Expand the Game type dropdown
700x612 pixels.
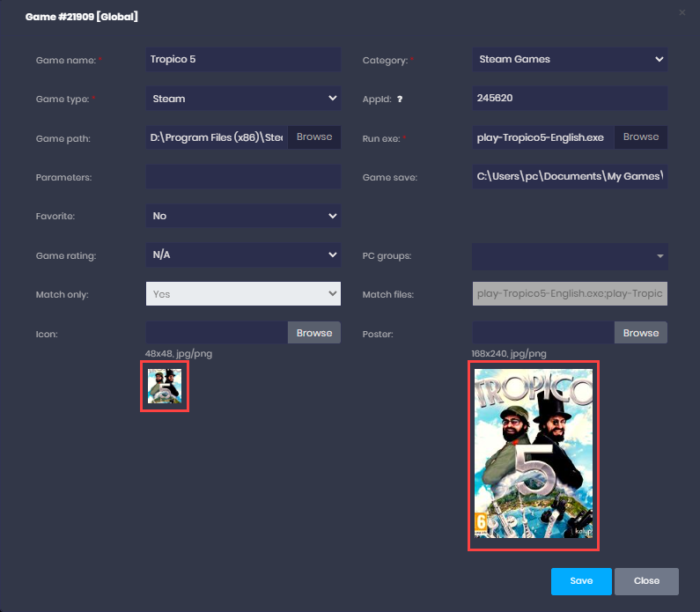tap(243, 99)
